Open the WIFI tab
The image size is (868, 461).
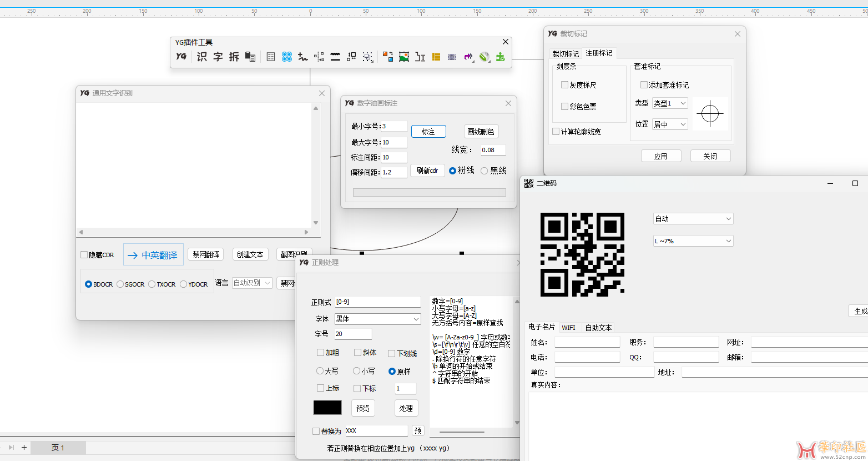(x=568, y=328)
